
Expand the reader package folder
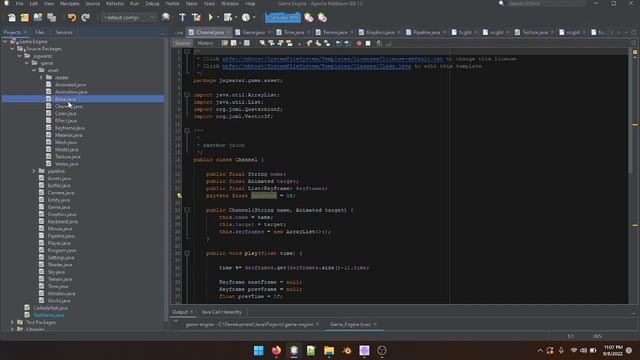tap(41, 78)
